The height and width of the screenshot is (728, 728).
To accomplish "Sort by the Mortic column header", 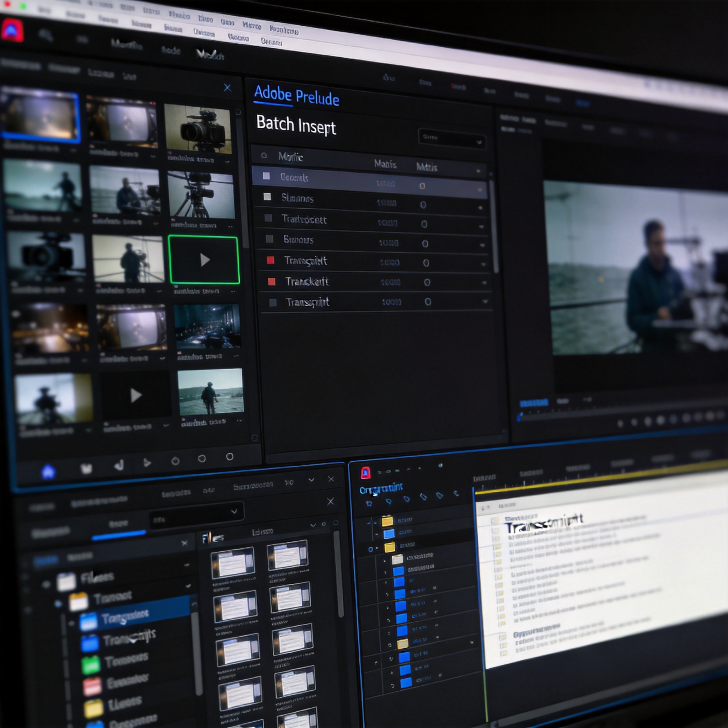I will click(x=290, y=156).
